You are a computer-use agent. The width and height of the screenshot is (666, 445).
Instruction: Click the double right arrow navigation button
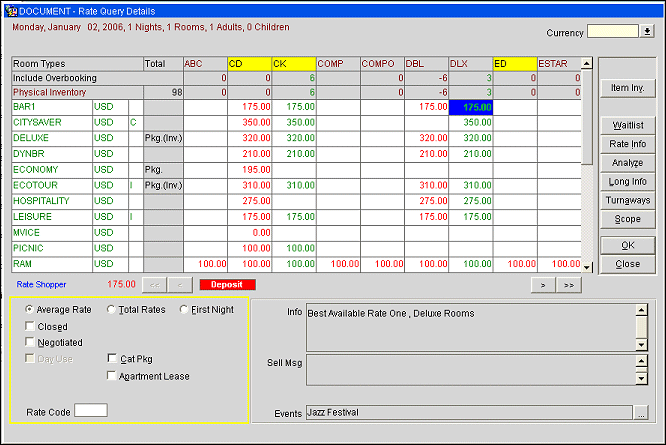[x=570, y=284]
